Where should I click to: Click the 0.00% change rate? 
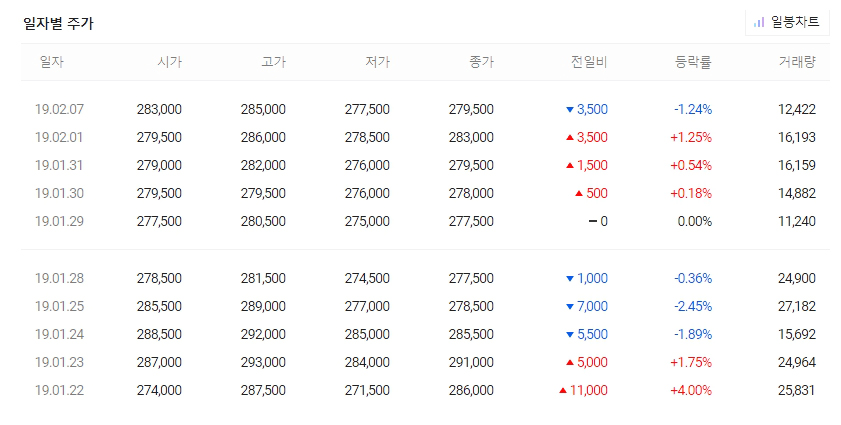(x=695, y=221)
